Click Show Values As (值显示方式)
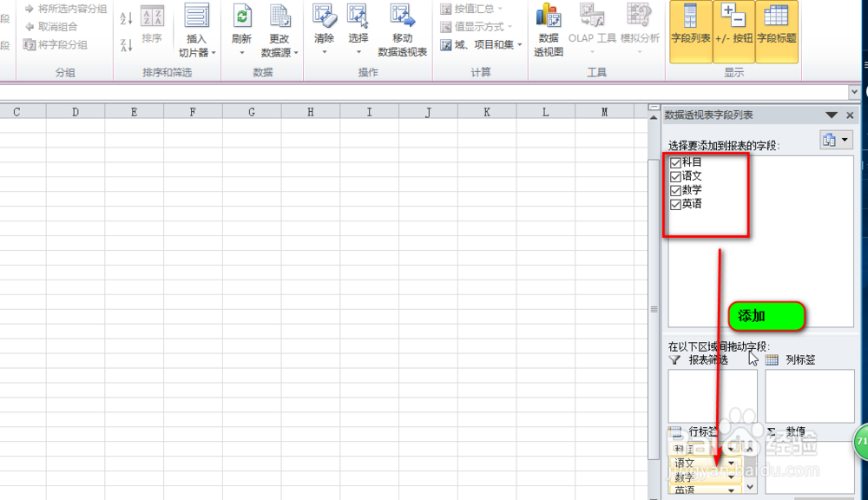Screen dimensions: 868x500 [476, 27]
